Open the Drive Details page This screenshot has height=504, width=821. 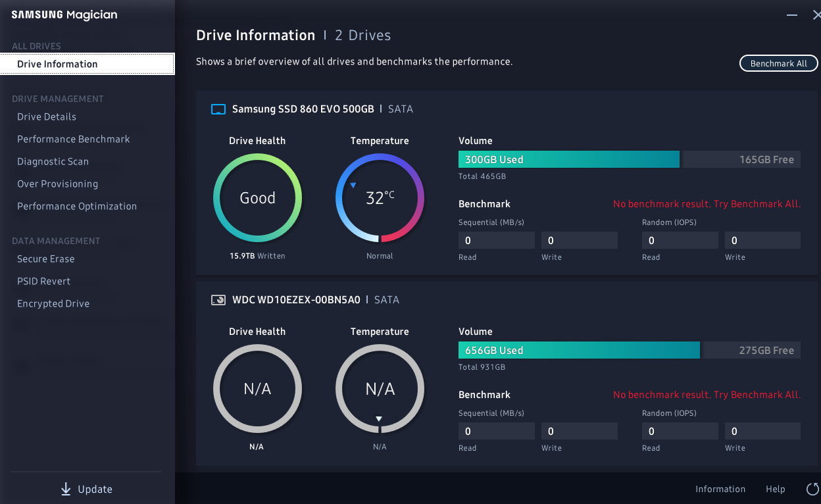coord(45,116)
